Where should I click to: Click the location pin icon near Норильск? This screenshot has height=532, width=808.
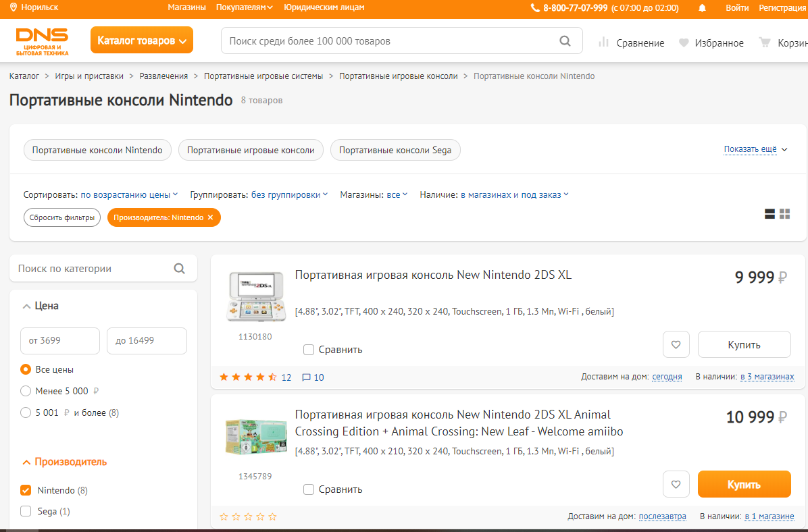click(x=14, y=7)
